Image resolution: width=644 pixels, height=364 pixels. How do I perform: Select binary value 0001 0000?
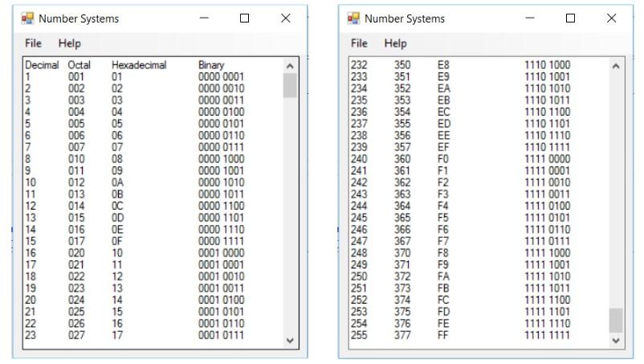221,253
